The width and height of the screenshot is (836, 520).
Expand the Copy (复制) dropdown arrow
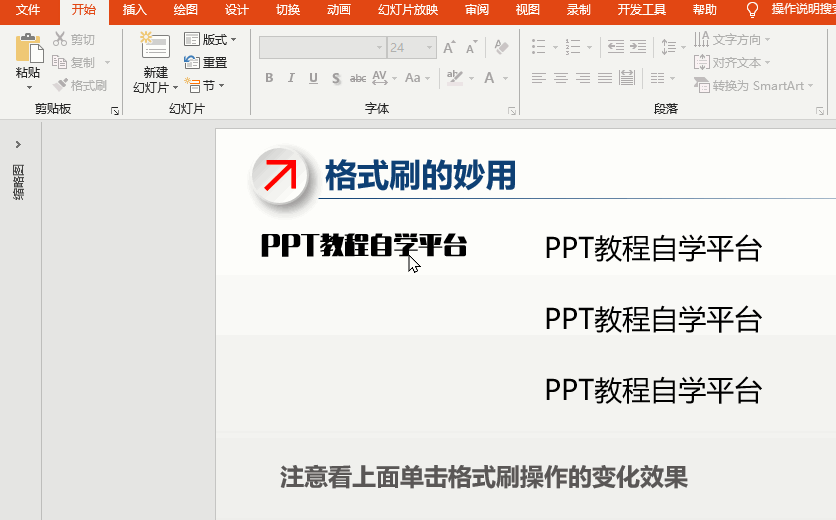107,62
